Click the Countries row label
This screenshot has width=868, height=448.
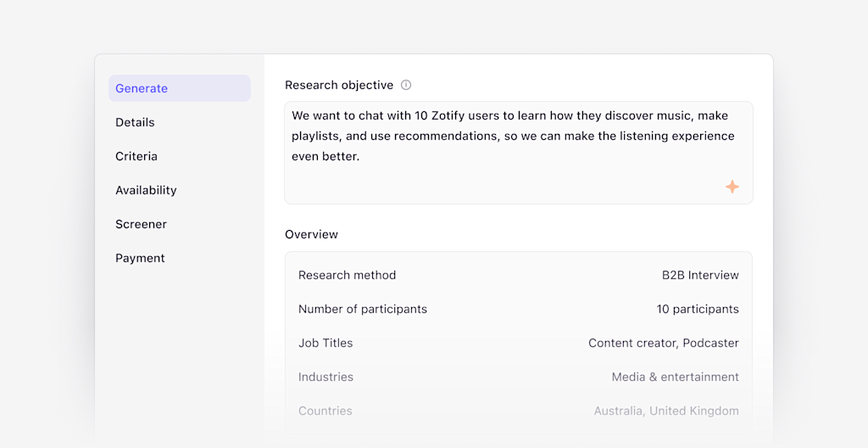click(x=325, y=411)
